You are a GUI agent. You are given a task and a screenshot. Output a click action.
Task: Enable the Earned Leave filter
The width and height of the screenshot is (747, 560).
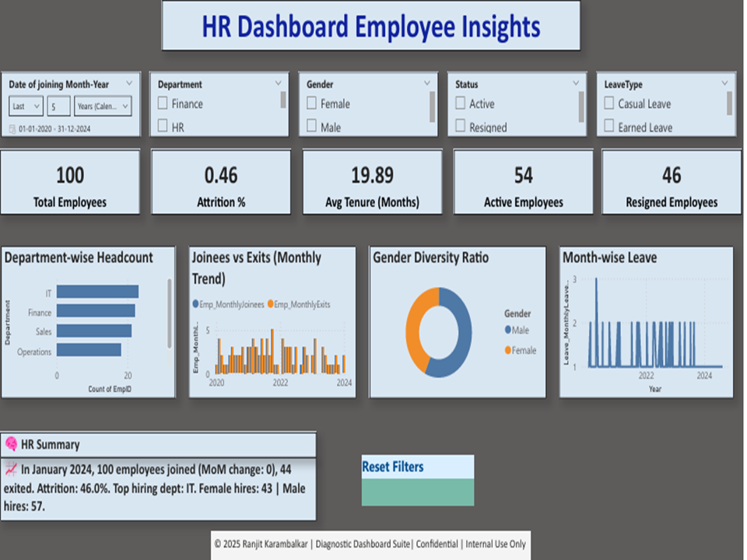(608, 127)
